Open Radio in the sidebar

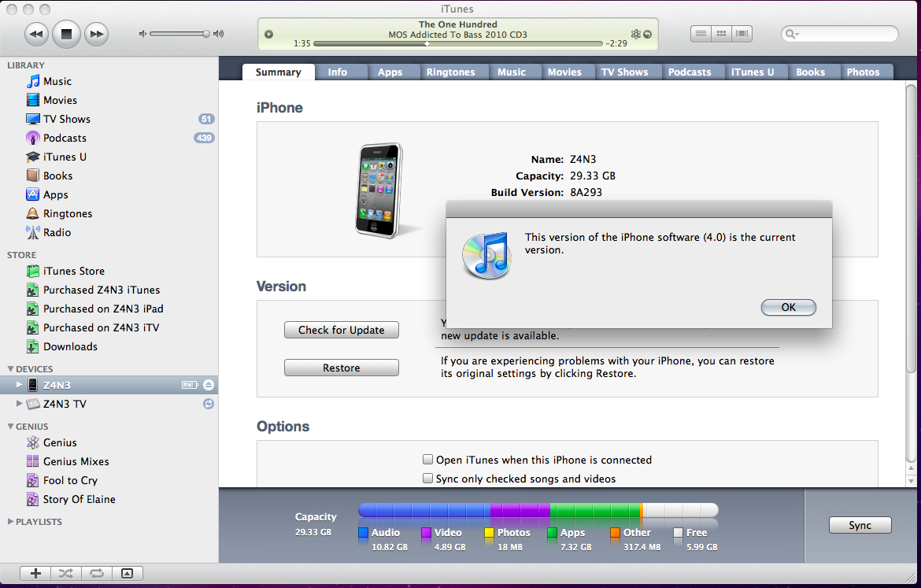coord(57,232)
